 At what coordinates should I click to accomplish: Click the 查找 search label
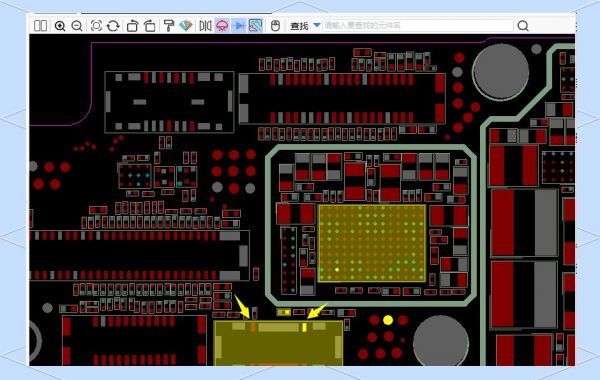[299, 26]
